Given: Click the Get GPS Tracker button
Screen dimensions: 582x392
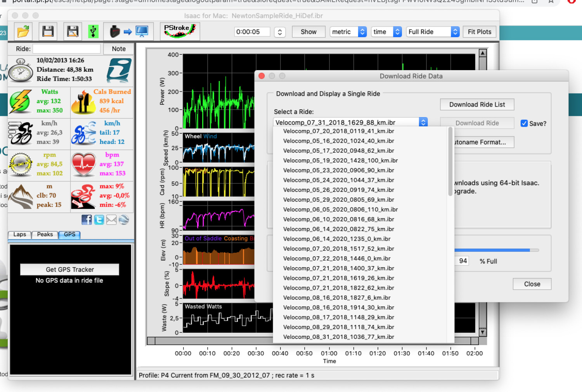Looking at the screenshot, I should [70, 269].
